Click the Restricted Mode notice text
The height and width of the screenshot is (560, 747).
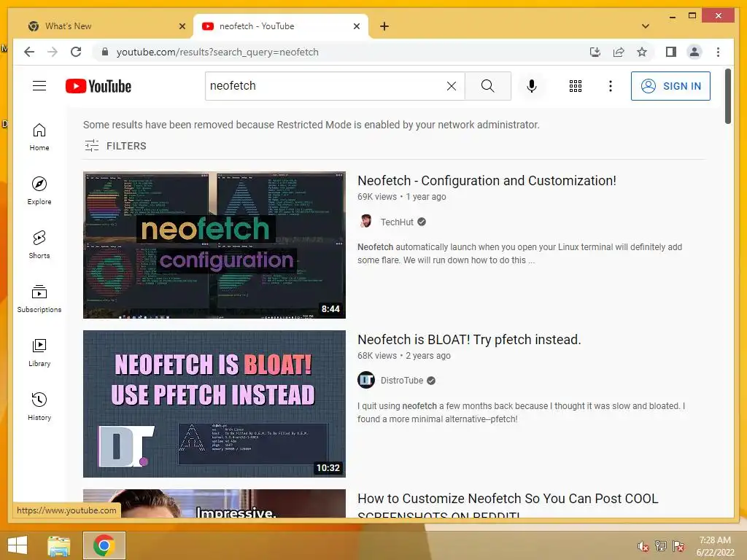311,125
